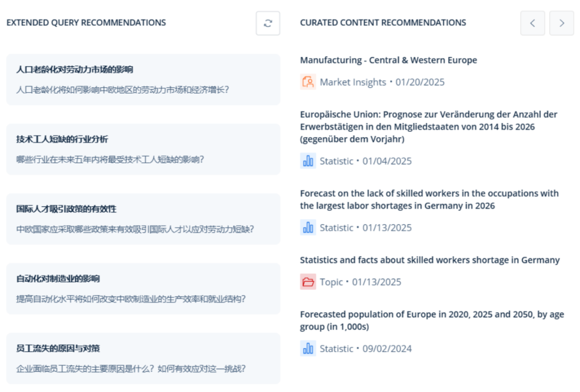
Task: Select the 员工流失的原因与对策 query card
Action: point(143,358)
